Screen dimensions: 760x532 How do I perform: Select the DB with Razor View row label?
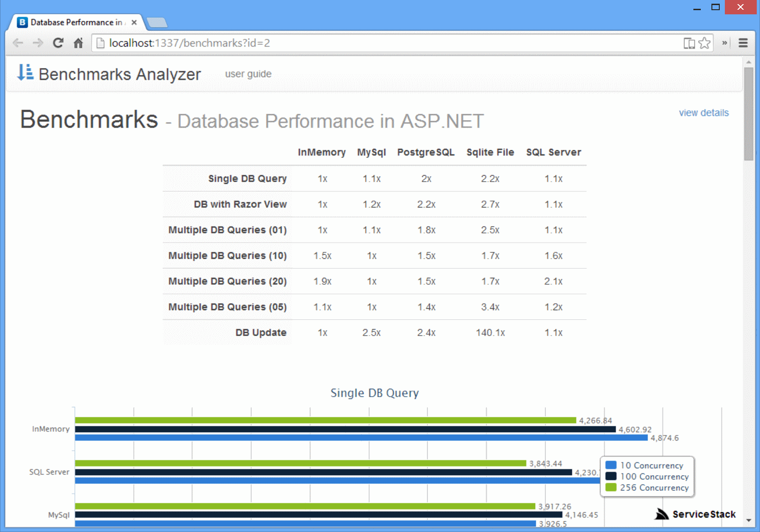pyautogui.click(x=240, y=204)
